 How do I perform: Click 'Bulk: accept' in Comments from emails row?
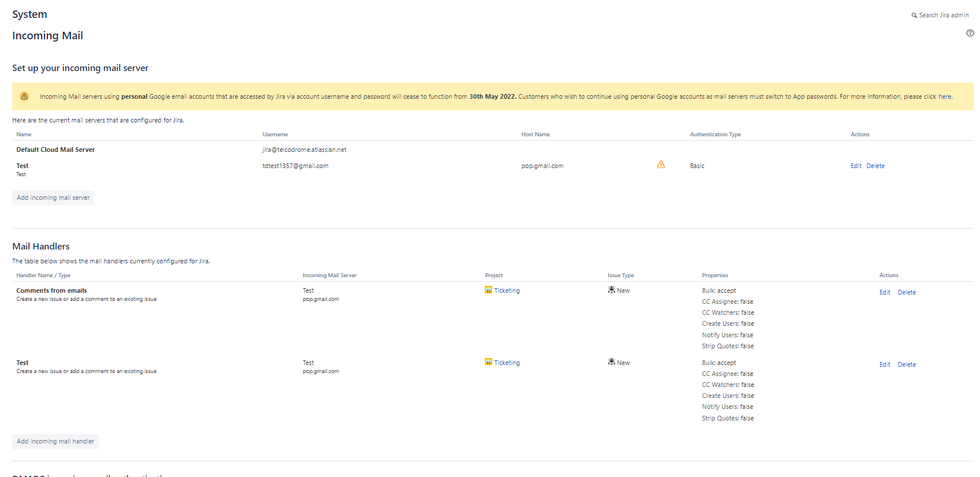719,290
